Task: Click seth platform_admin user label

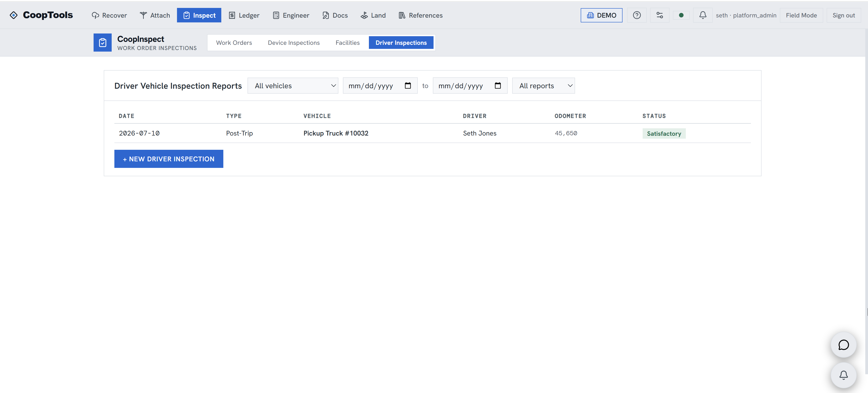Action: point(746,15)
